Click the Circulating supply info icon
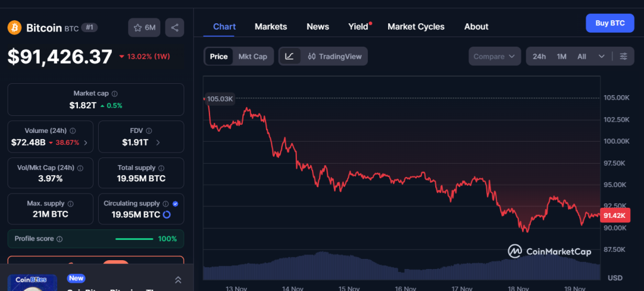 coord(165,203)
